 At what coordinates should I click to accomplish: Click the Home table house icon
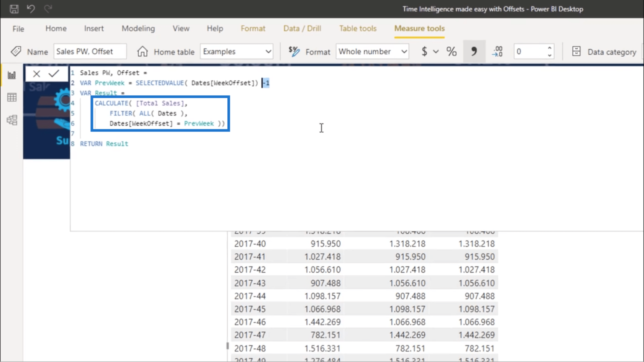tap(142, 51)
